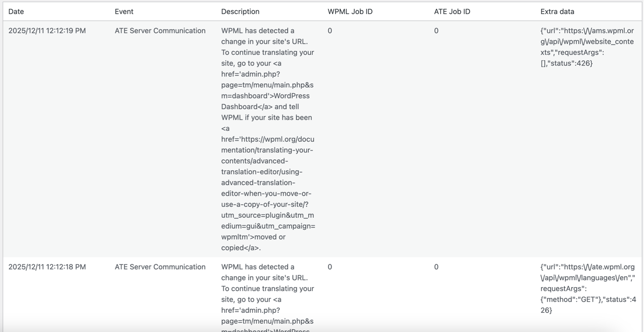
Task: Click the WPML Job ID column header
Action: tap(350, 11)
